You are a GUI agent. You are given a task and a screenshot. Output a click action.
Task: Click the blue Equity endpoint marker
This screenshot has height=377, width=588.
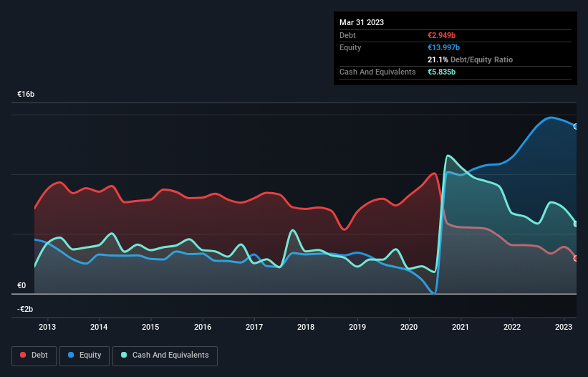(x=576, y=126)
